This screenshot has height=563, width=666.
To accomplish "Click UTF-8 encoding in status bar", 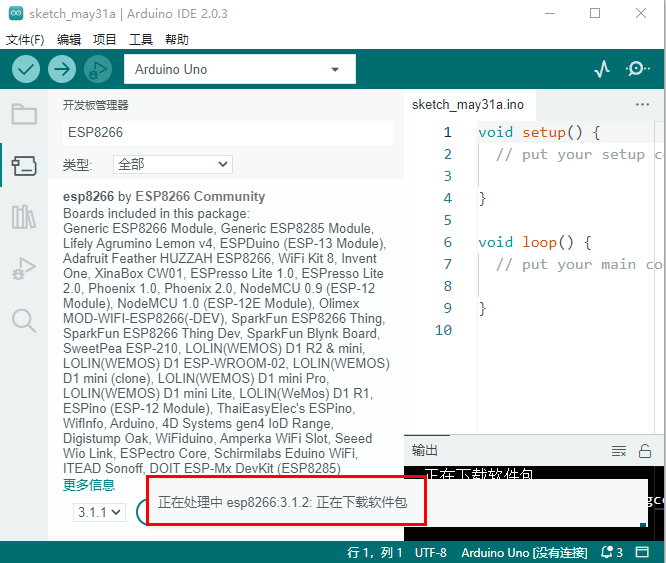I will (431, 552).
